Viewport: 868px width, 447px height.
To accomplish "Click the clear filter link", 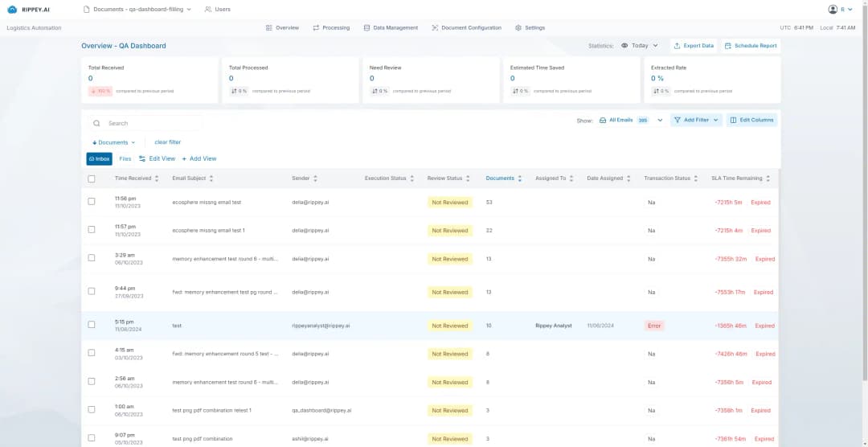I will [x=167, y=142].
